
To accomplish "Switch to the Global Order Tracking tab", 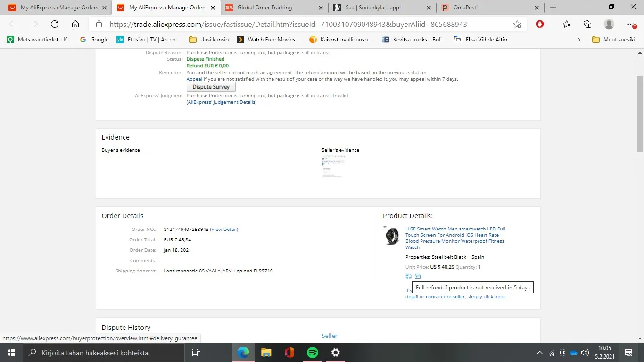I will click(x=274, y=8).
